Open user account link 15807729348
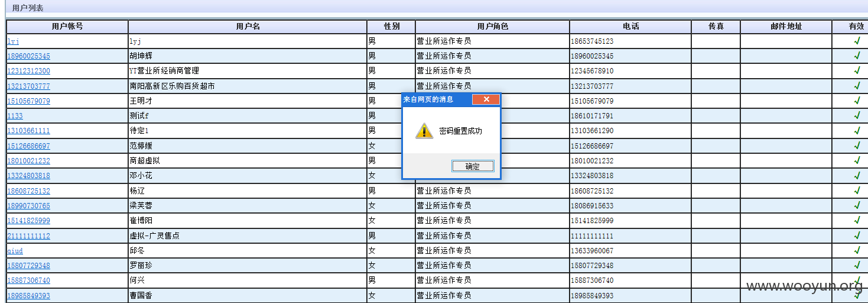Image resolution: width=868 pixels, height=303 pixels. (28, 266)
